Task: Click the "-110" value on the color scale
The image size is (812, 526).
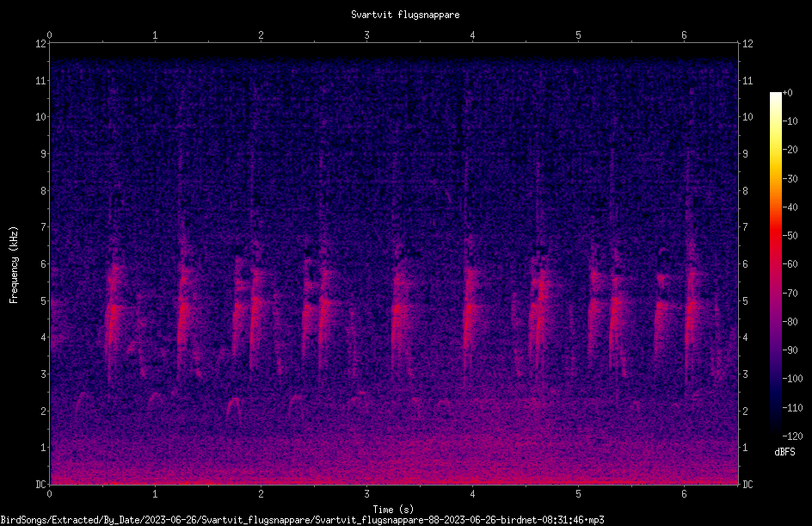Action: click(x=792, y=408)
